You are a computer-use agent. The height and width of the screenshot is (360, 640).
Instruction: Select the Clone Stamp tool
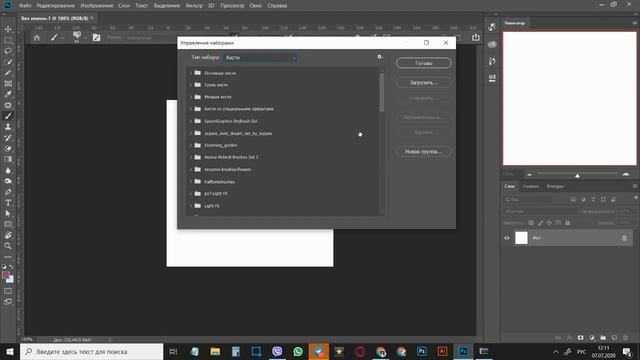click(x=8, y=127)
